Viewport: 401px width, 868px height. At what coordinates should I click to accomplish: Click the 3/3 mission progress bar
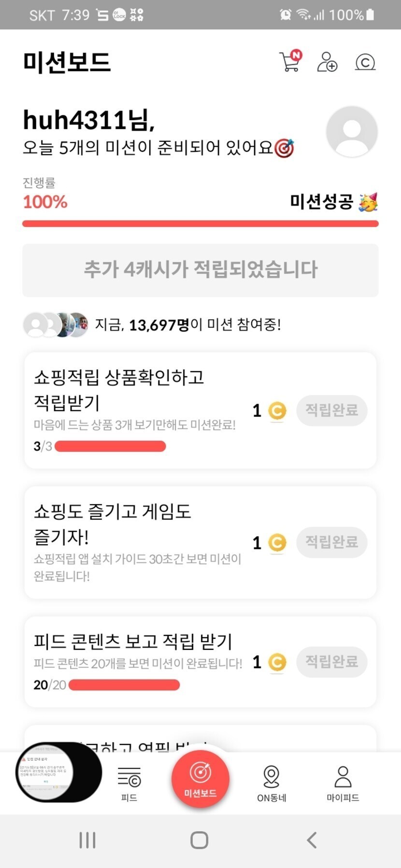110,446
